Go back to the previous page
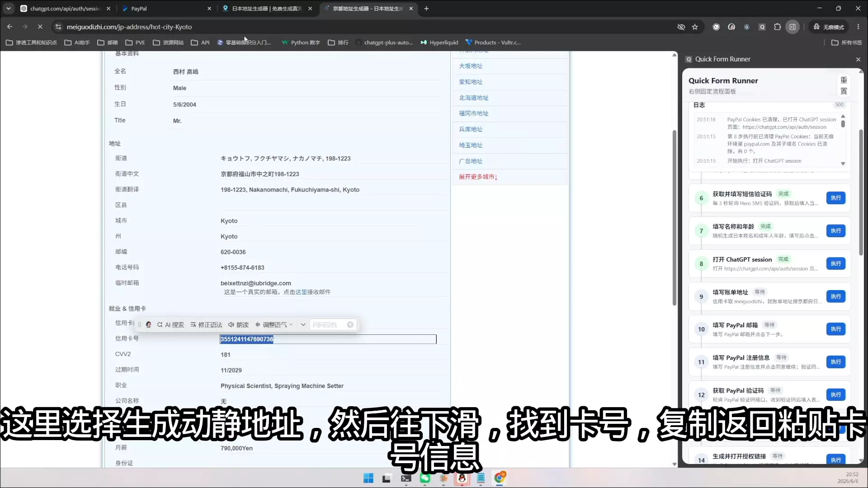This screenshot has height=488, width=868. coord(10,27)
